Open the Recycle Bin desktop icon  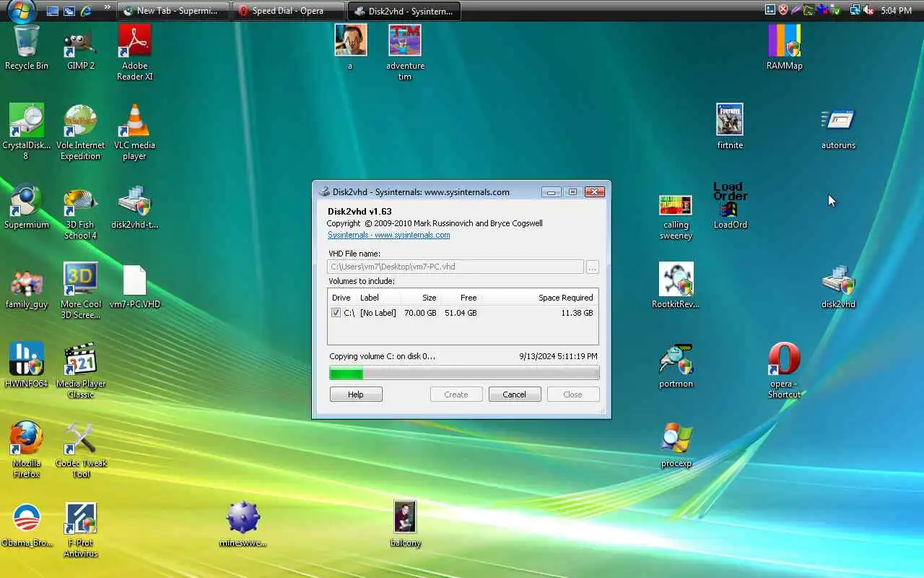(x=27, y=48)
